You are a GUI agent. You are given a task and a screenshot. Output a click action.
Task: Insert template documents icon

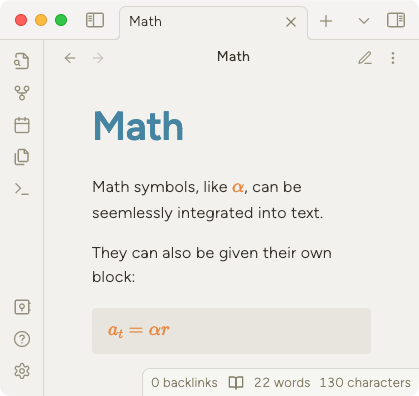22,157
